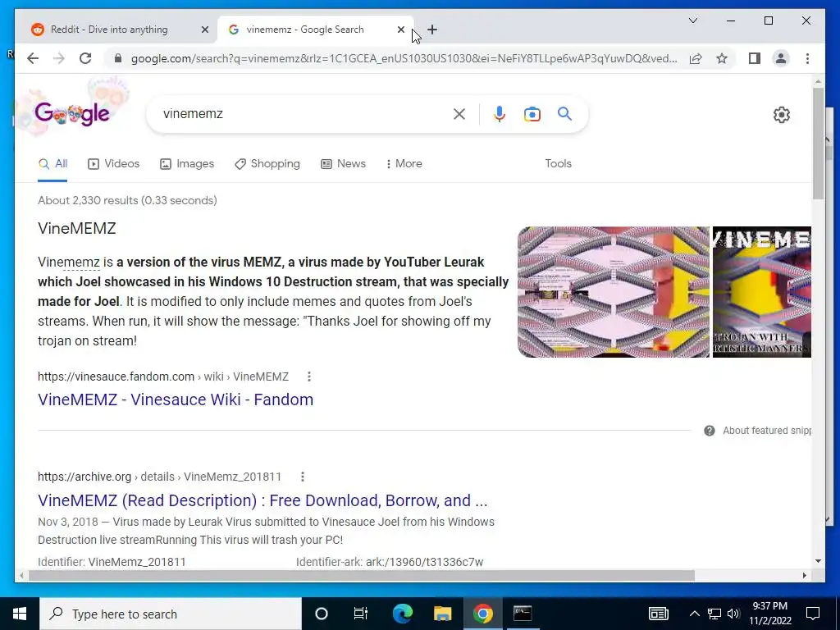Open a new browser tab
This screenshot has width=840, height=630.
point(432,30)
